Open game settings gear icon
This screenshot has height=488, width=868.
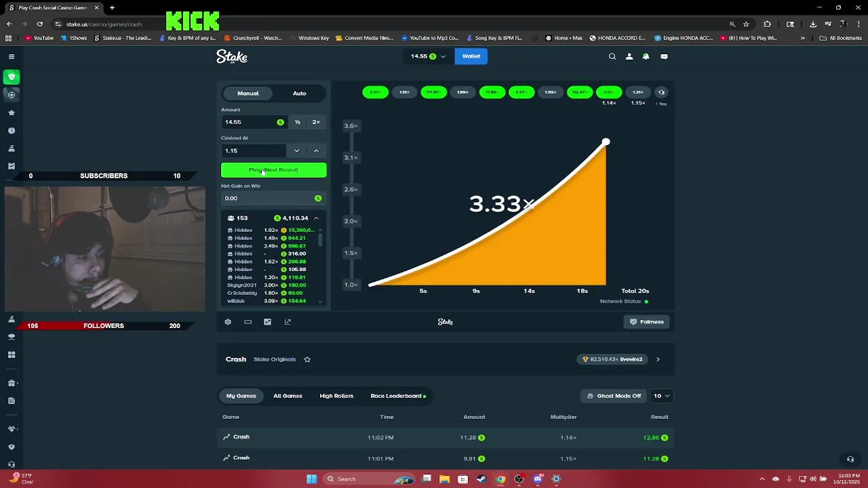(228, 322)
